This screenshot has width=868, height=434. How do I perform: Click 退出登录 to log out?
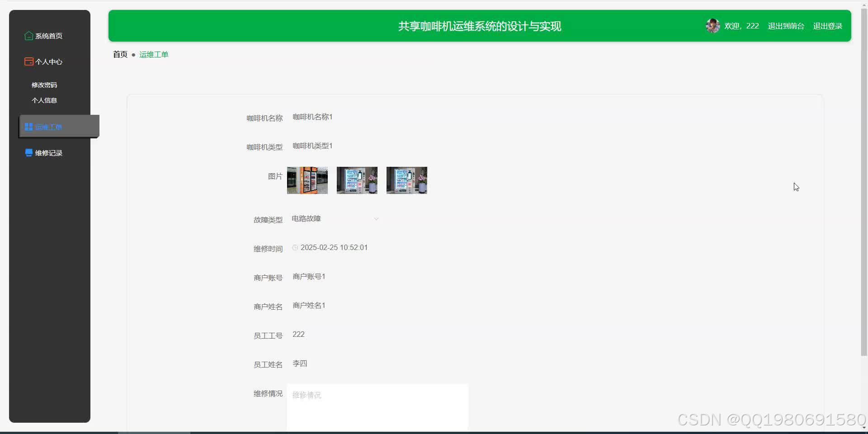click(x=828, y=26)
